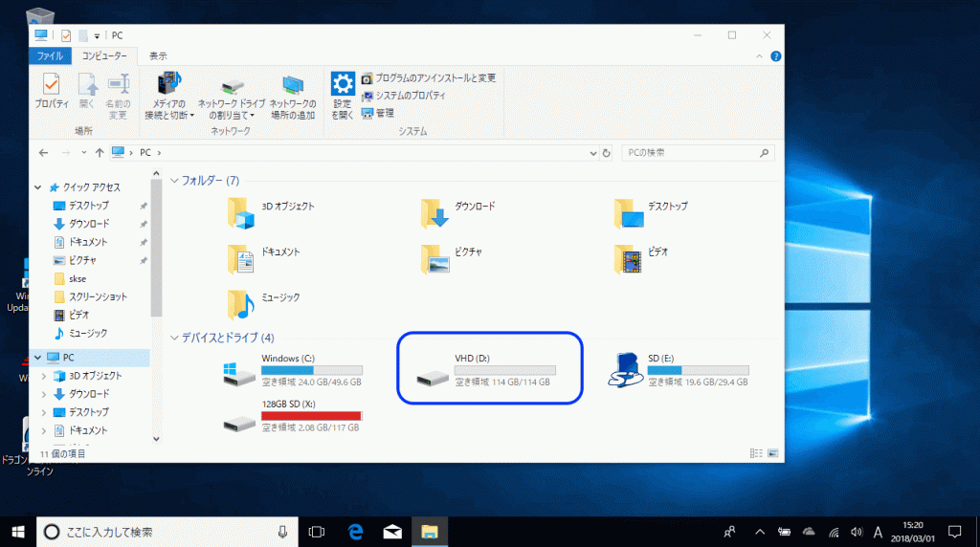Viewport: 980px width, 547px height.
Task: Expand ダウンロード under PC tree
Action: (x=44, y=394)
